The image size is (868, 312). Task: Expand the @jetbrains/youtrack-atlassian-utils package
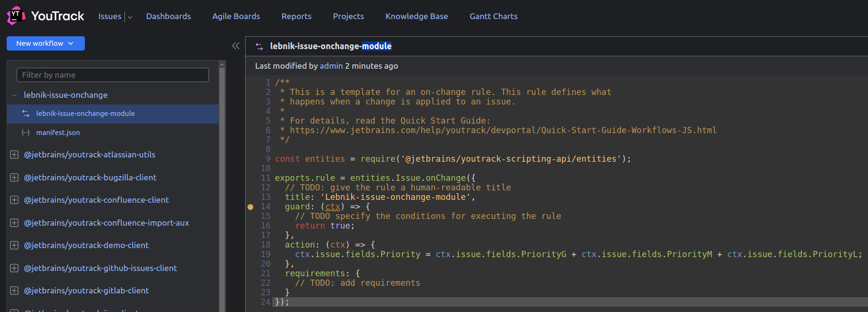(14, 155)
